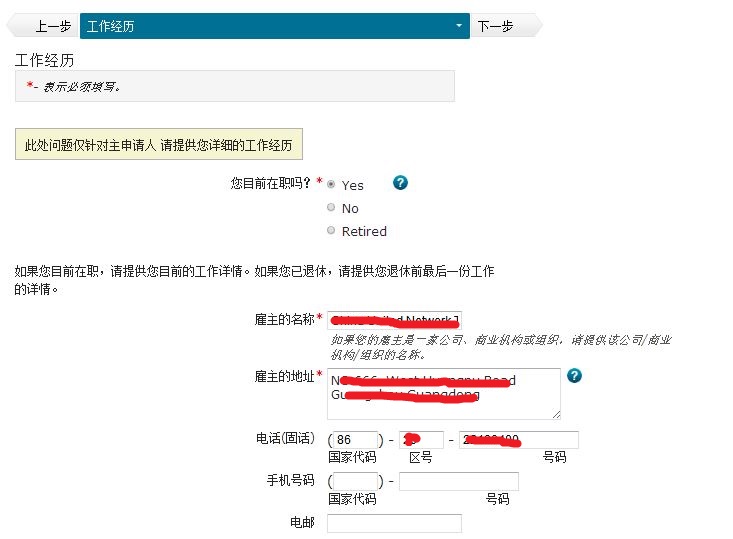Screen dimensions: 733x539
Task: Click the landline 号码 field
Action: 518,440
